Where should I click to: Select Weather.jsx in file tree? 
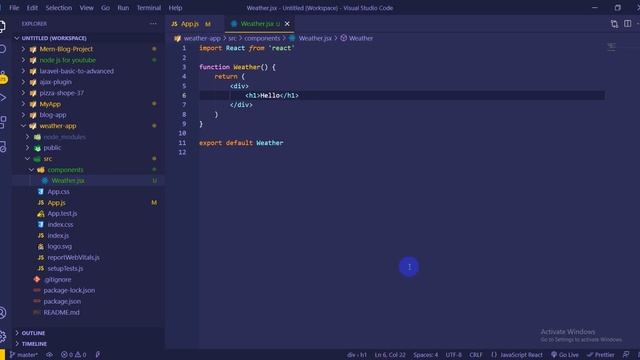coord(68,181)
